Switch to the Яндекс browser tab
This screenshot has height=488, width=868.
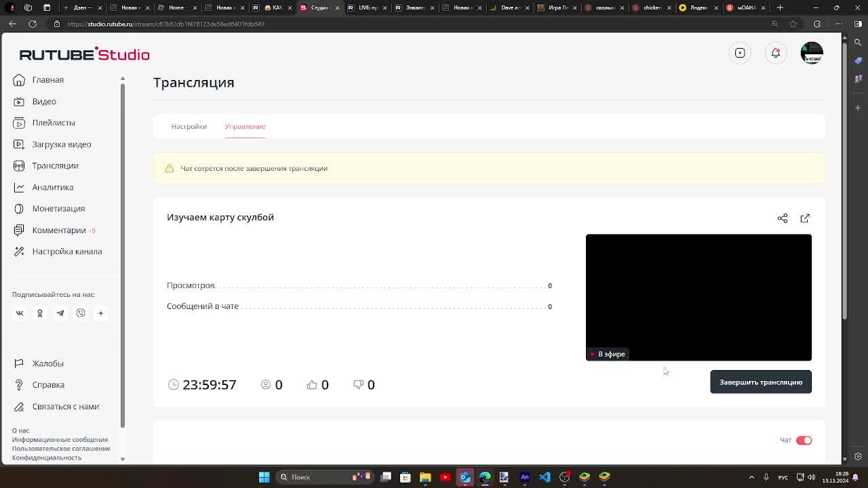click(698, 7)
